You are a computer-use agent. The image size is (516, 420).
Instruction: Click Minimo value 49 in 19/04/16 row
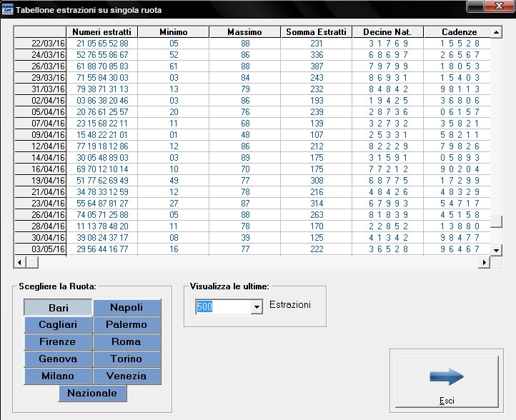tap(174, 181)
